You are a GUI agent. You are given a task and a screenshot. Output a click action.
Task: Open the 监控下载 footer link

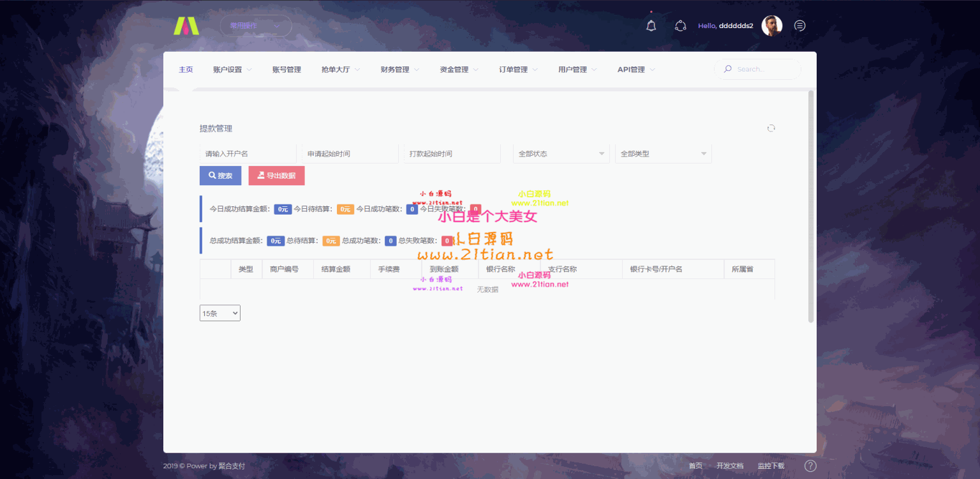click(771, 466)
